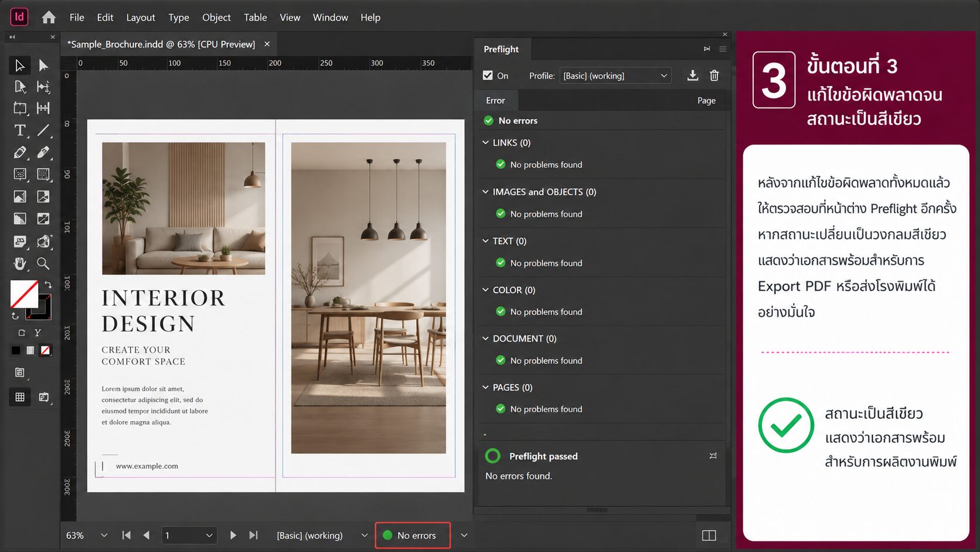
Task: Open the Table menu
Action: pos(256,18)
